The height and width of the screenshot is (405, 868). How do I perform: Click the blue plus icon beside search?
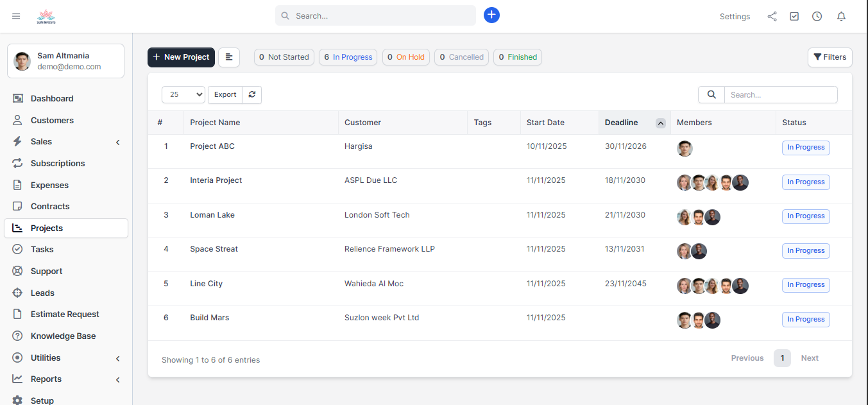tap(491, 15)
